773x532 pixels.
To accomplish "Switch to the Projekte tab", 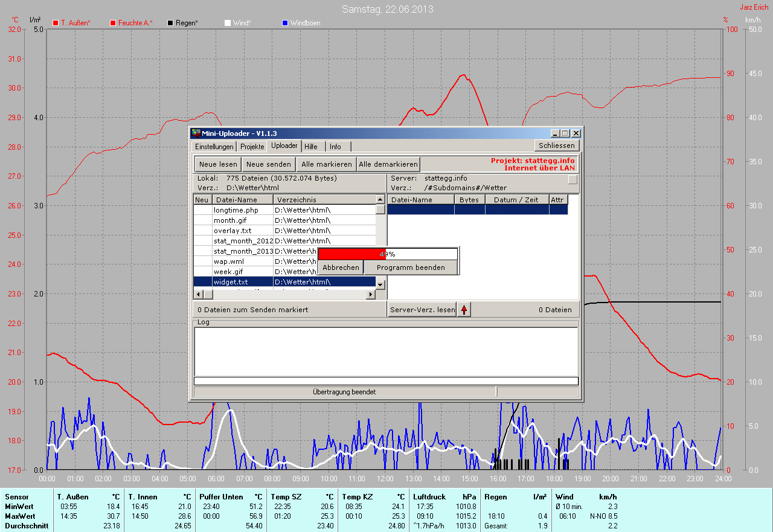I will (x=252, y=147).
